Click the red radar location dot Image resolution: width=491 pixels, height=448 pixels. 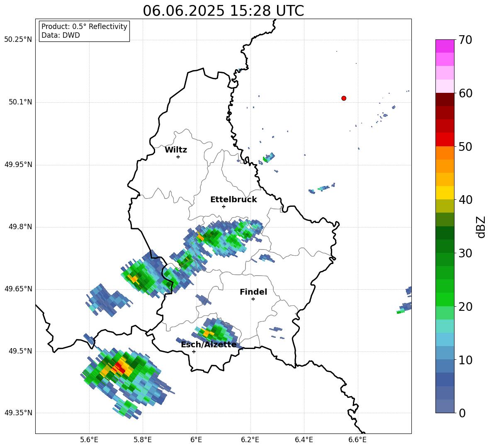point(344,98)
